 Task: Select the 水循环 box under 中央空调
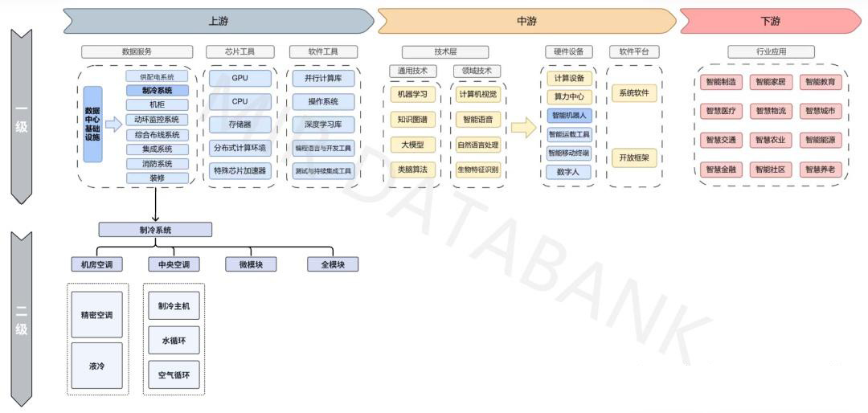tap(174, 341)
